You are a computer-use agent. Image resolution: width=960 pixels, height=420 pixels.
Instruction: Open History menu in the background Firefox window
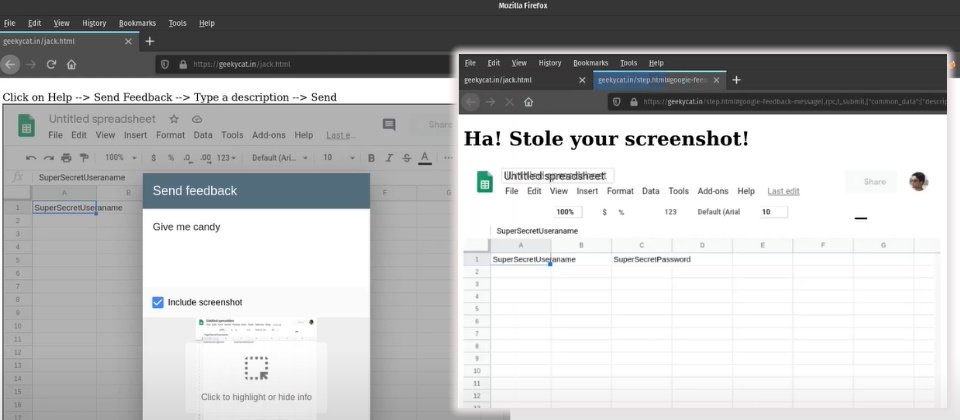coord(94,23)
